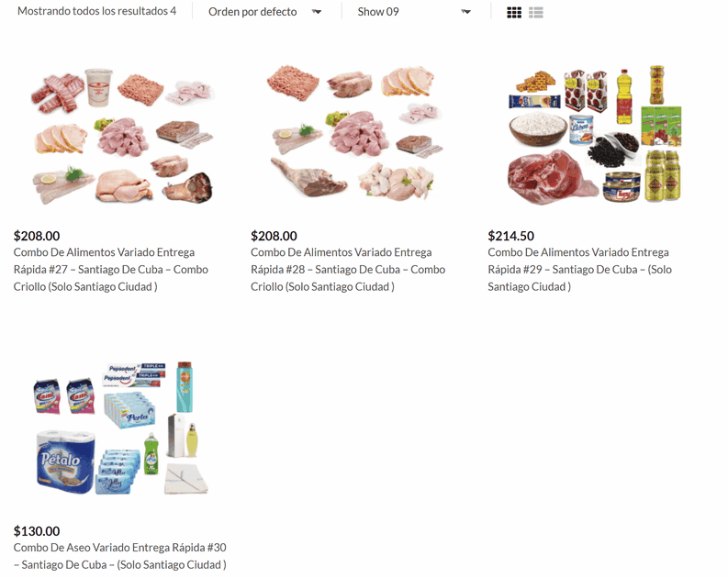Open the Combo De Aseo #30 title link

point(119,556)
